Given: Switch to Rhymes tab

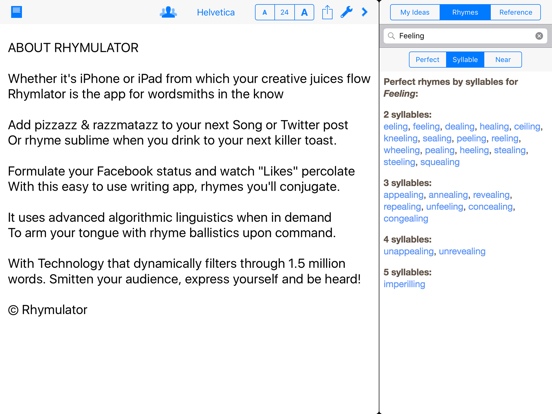Looking at the screenshot, I should coord(465,12).
